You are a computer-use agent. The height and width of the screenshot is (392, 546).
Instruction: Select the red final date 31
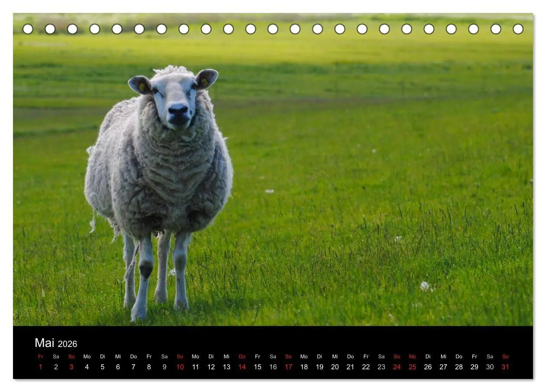505,367
